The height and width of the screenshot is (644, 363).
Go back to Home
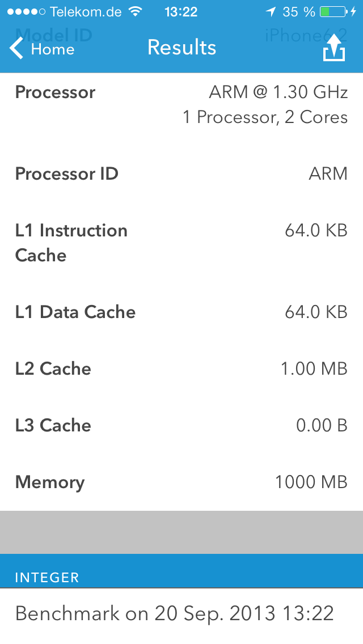[x=42, y=49]
